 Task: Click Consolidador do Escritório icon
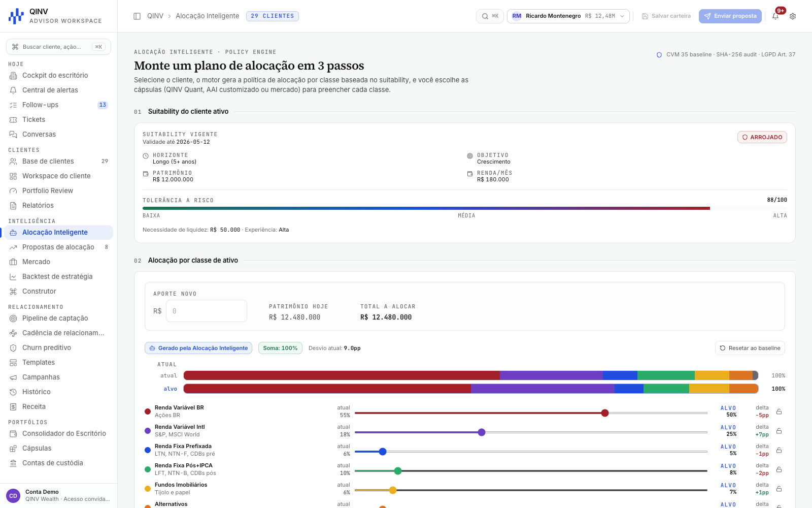coord(13,433)
